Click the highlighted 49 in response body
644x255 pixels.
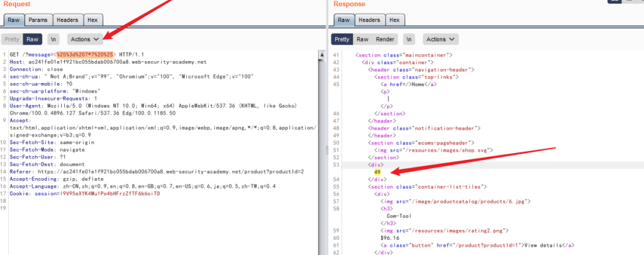pyautogui.click(x=377, y=172)
